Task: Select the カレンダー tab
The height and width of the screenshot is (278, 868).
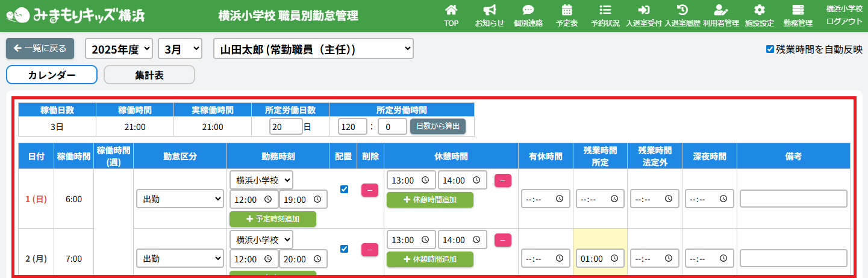Action: coord(52,75)
